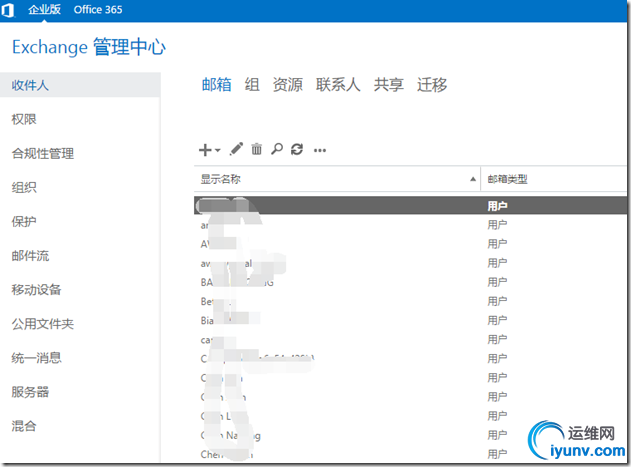The height and width of the screenshot is (467, 631).
Task: Click the edit pencil icon
Action: (x=236, y=149)
